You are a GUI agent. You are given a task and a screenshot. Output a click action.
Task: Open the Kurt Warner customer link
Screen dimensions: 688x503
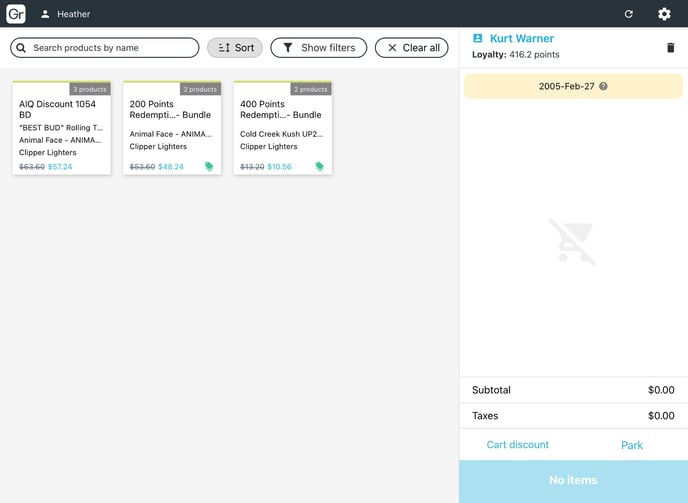point(521,39)
